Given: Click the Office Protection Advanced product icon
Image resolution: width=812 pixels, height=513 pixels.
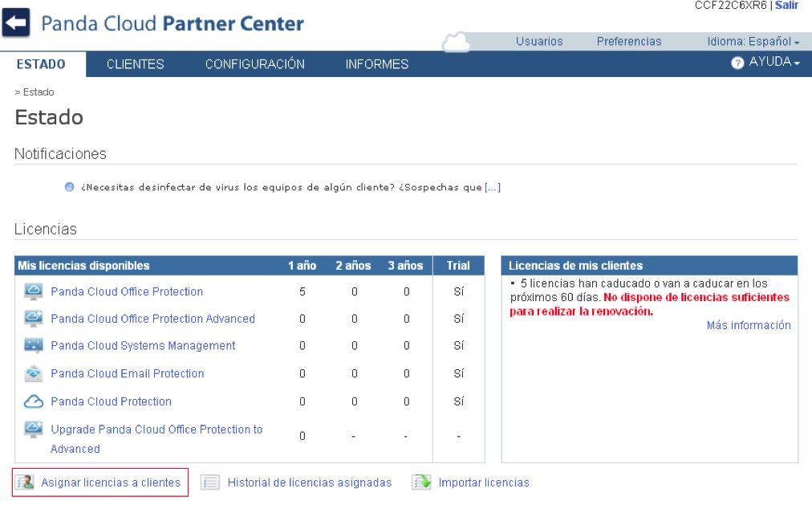Looking at the screenshot, I should 34,319.
